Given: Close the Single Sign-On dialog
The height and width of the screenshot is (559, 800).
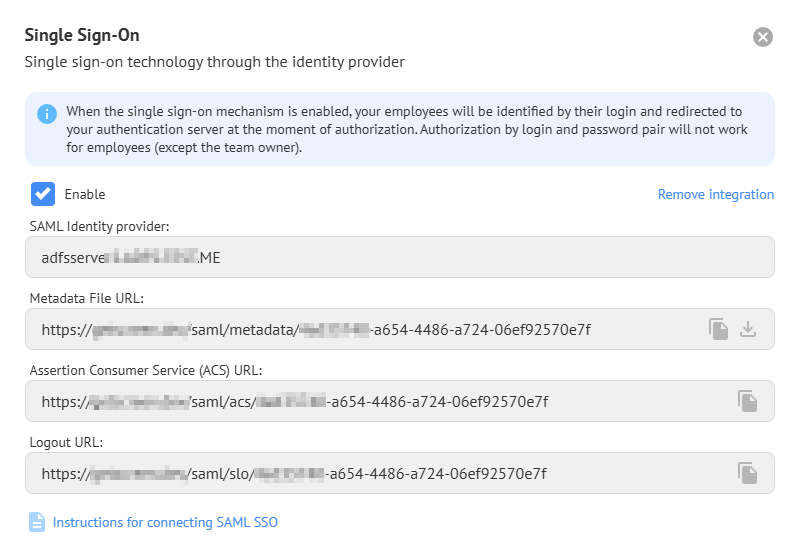Looking at the screenshot, I should point(763,37).
